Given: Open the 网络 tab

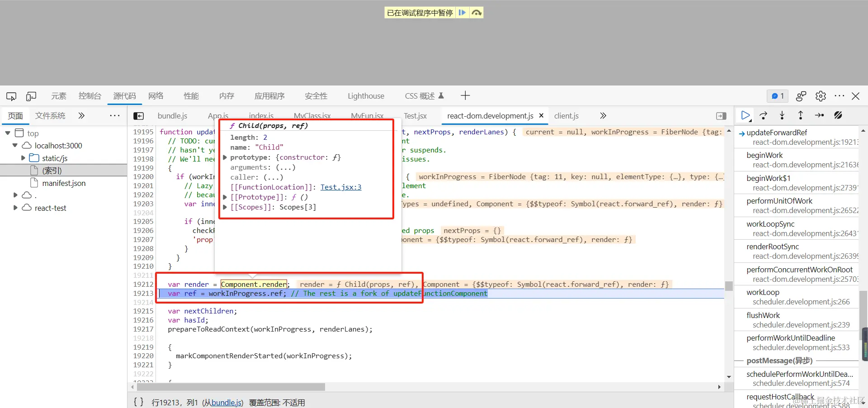Looking at the screenshot, I should pos(156,96).
